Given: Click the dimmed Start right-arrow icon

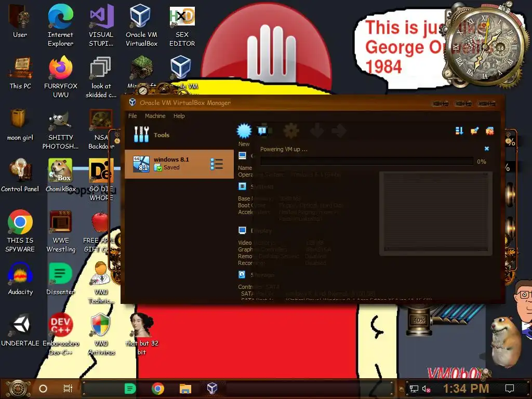Looking at the screenshot, I should 339,131.
